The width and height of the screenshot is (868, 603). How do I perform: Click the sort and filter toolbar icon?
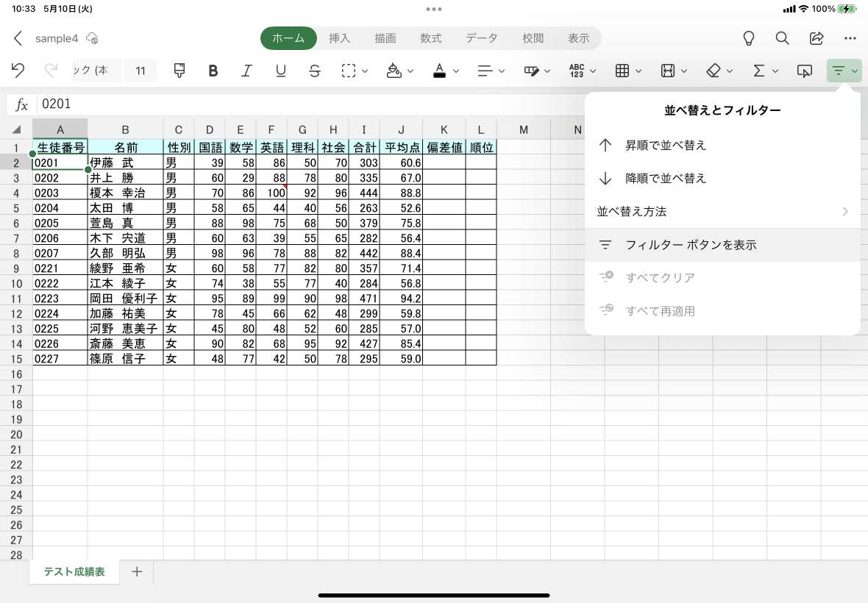pos(839,71)
